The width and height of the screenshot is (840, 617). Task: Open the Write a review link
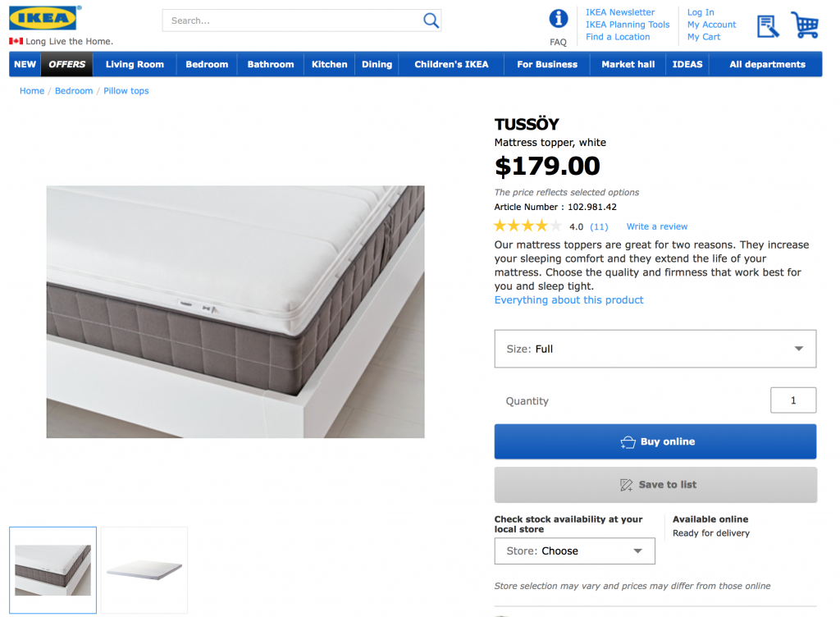point(656,226)
